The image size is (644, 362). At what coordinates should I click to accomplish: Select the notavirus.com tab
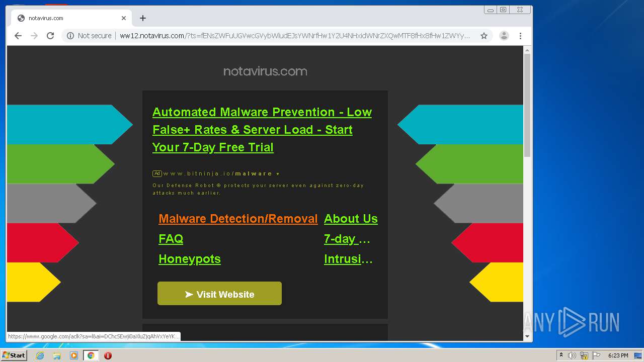coord(71,18)
